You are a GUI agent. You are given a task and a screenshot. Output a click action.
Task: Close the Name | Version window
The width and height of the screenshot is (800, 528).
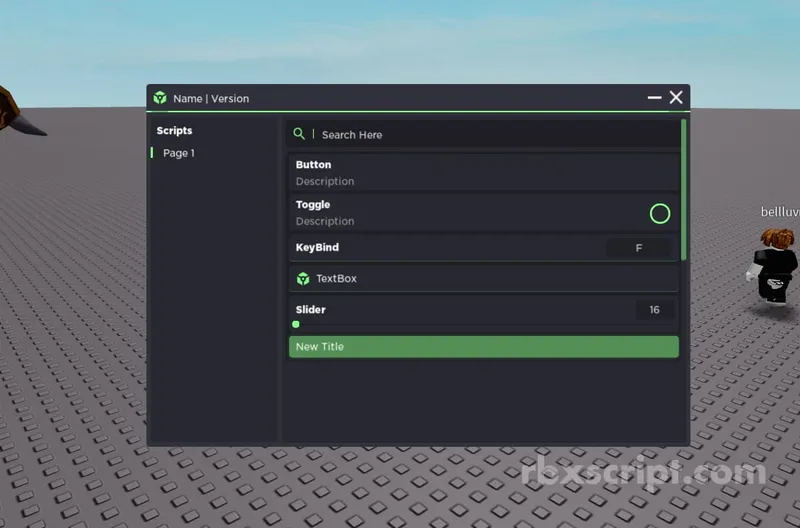(x=676, y=97)
